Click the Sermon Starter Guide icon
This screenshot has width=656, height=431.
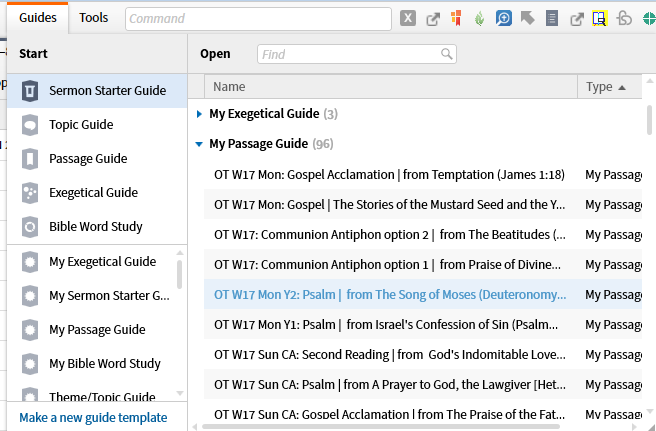30,91
